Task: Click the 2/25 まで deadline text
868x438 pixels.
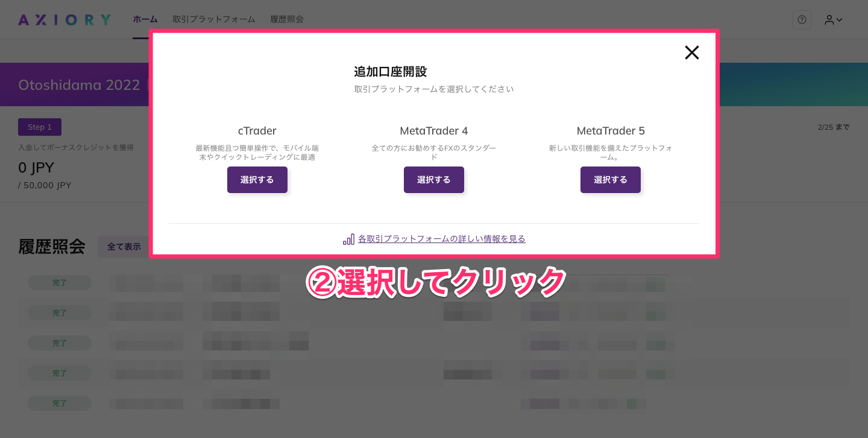Action: (x=834, y=127)
